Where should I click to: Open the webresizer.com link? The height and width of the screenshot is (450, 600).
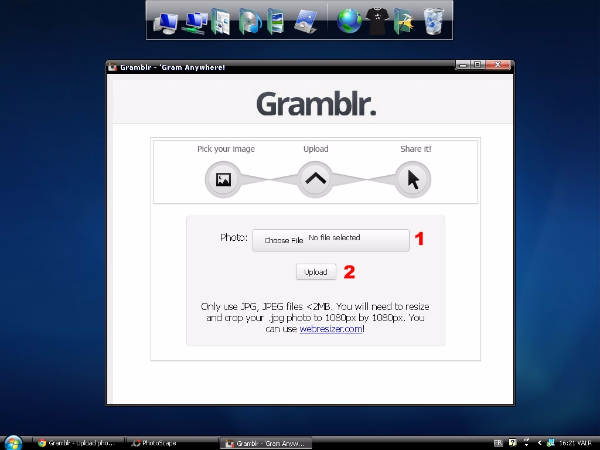(331, 329)
